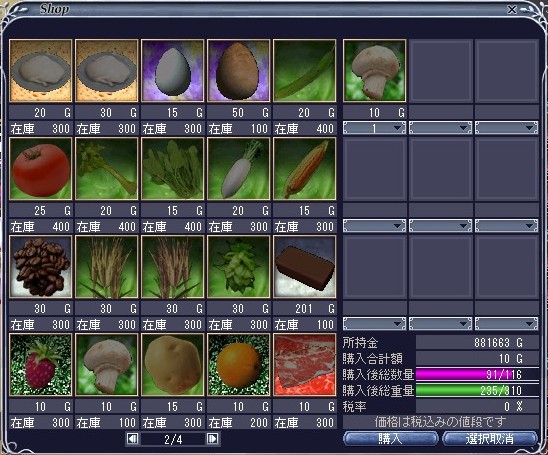This screenshot has height=455, width=548.
Task: Close the Shop window with X
Action: [x=512, y=9]
